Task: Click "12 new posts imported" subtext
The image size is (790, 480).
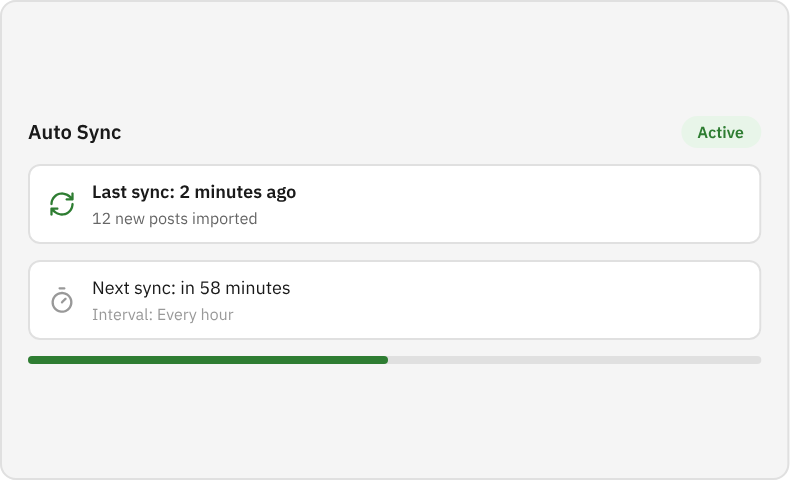Action: (x=174, y=218)
